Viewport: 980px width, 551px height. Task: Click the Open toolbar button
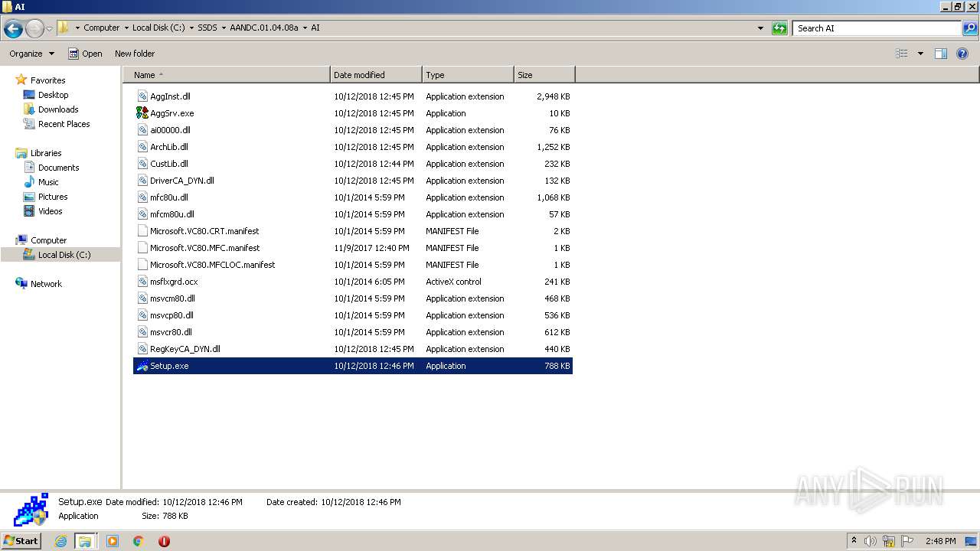[85, 54]
